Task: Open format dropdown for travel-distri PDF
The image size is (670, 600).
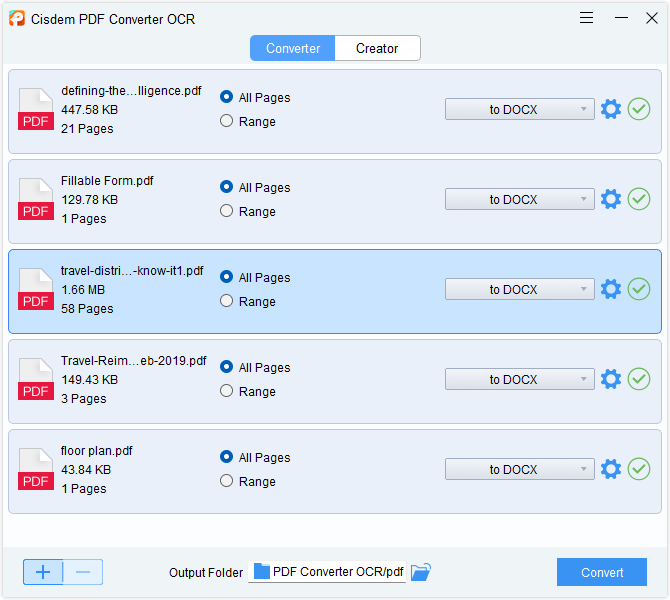Action: click(x=519, y=290)
